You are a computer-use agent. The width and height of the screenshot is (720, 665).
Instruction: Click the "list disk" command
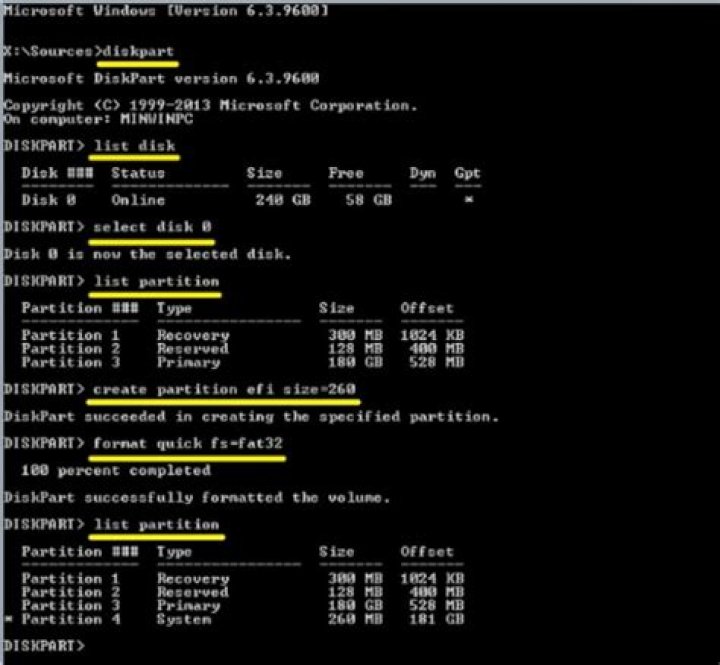135,146
